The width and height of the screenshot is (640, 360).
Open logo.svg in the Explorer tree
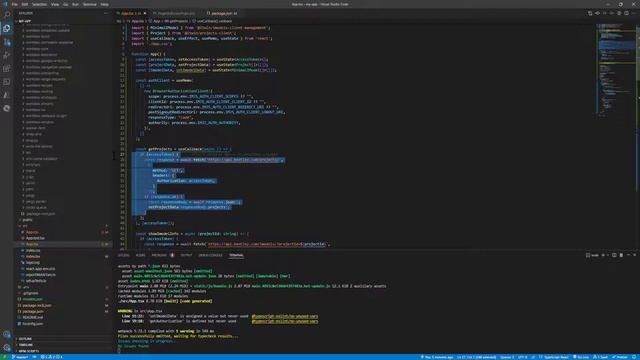[x=33, y=262]
